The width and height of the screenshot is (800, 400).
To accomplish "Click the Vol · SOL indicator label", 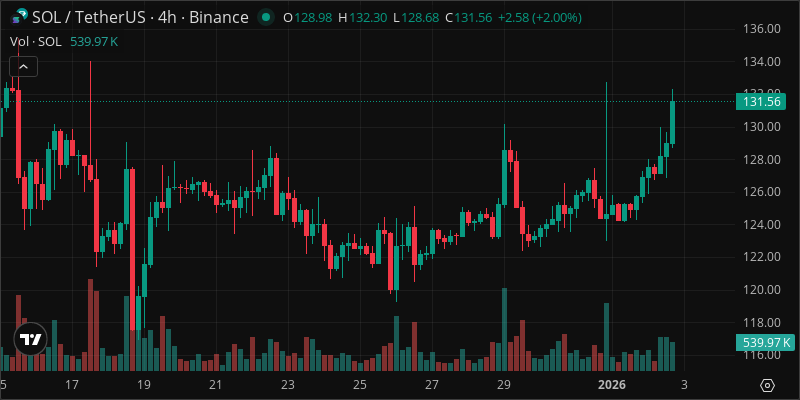I will click(x=36, y=42).
